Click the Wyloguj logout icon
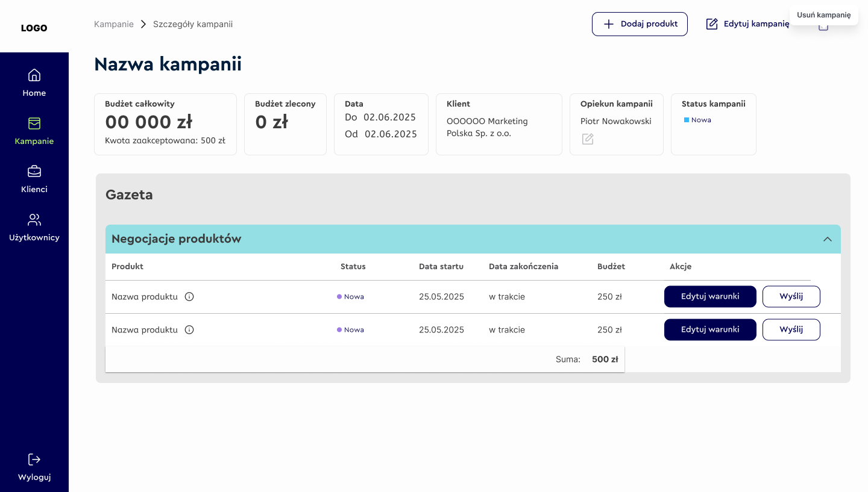This screenshot has width=868, height=492. [x=34, y=459]
